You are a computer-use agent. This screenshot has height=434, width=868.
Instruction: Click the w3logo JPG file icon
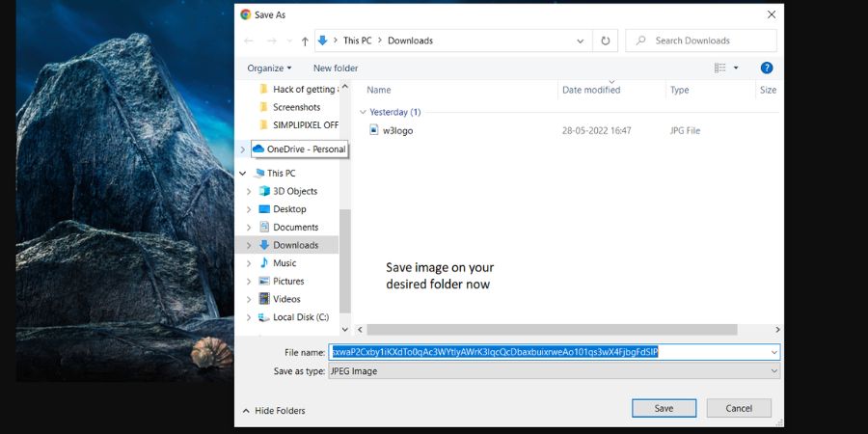[373, 130]
